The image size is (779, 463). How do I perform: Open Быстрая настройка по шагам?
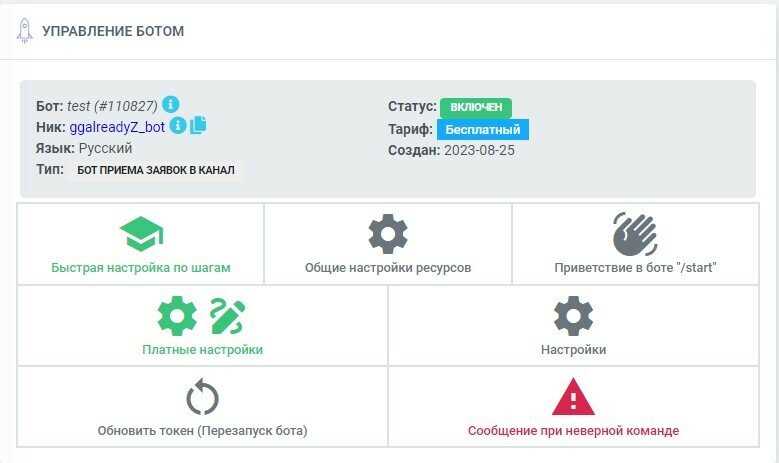coord(141,268)
